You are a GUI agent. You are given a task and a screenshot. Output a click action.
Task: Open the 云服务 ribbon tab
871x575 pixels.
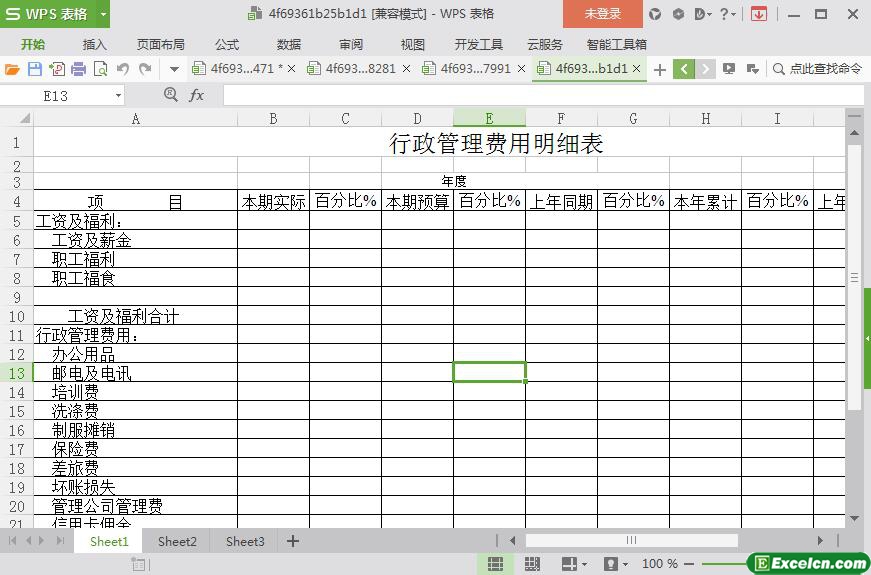point(545,44)
